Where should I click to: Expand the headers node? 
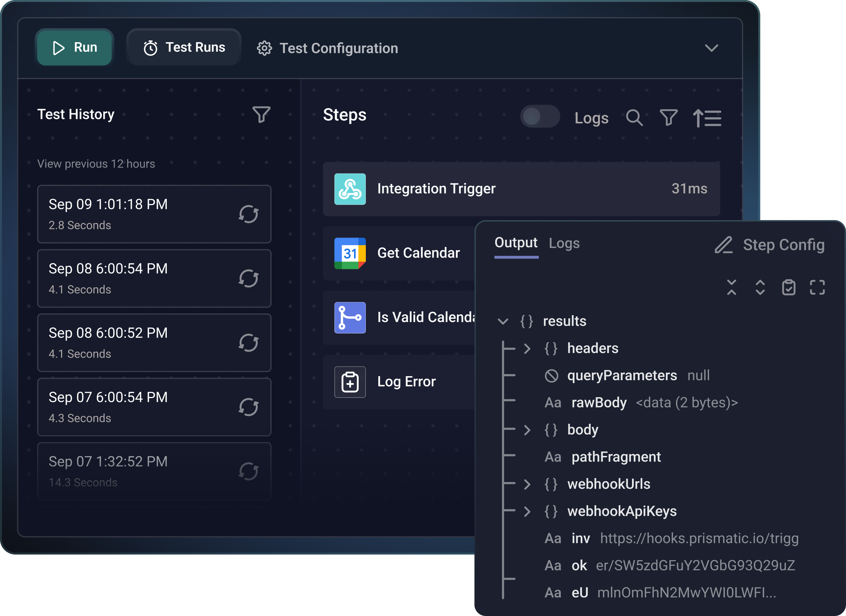tap(527, 348)
